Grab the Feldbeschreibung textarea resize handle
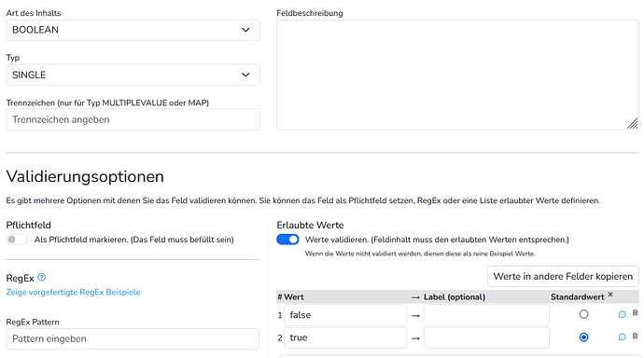This screenshot has height=358, width=644. [633, 124]
